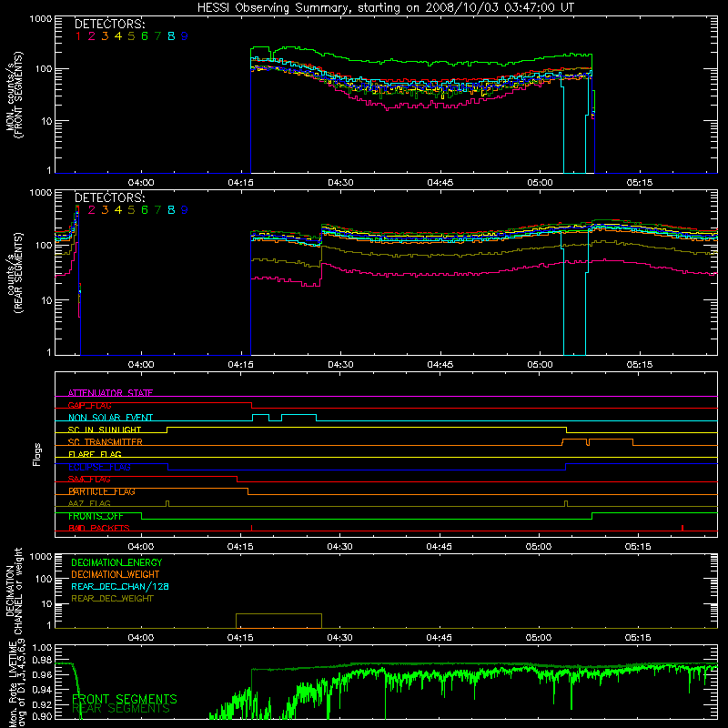This screenshot has height=728, width=728.
Task: Click 05:00 tick label under rear segments plot
Action: pyautogui.click(x=540, y=365)
